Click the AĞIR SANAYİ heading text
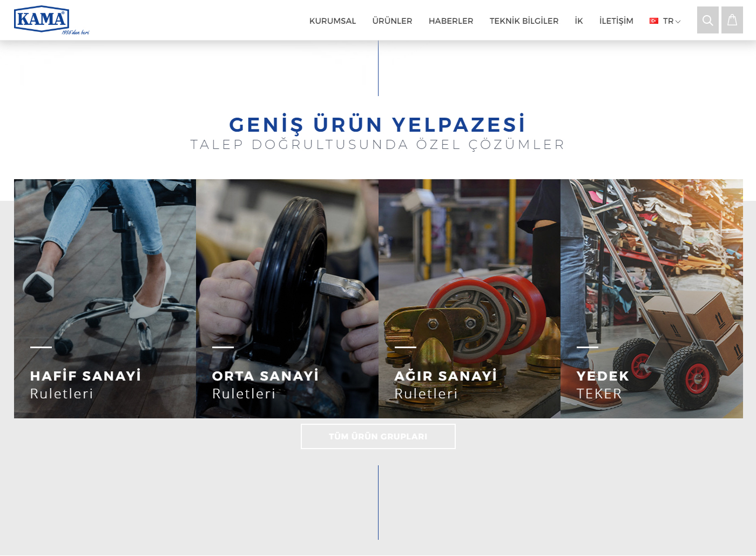756x556 pixels. pyautogui.click(x=446, y=375)
